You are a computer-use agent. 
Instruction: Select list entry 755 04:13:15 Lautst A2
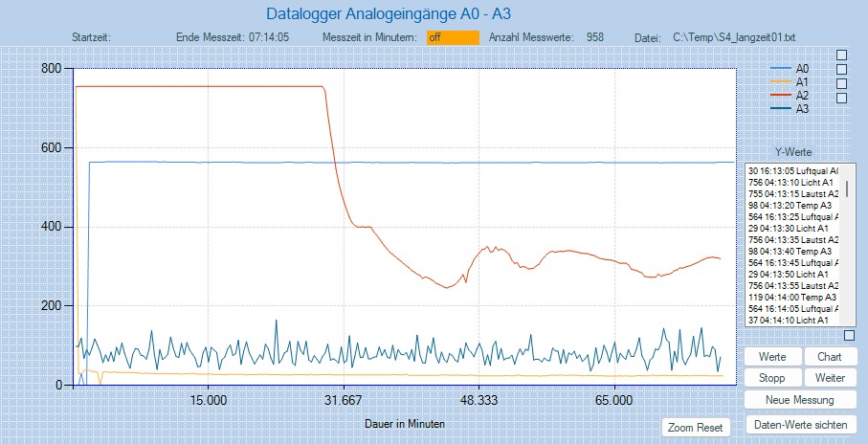(792, 193)
